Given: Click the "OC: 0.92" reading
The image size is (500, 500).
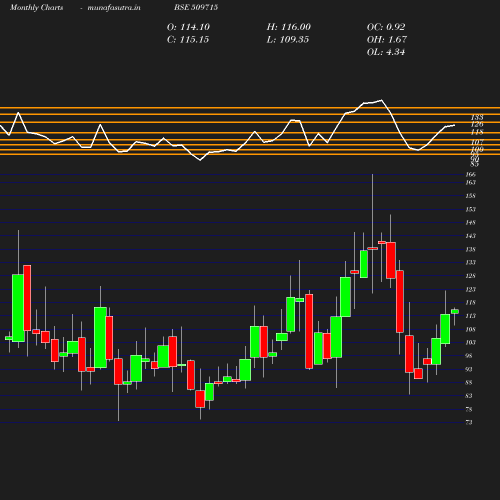Looking at the screenshot, I should [x=386, y=27].
